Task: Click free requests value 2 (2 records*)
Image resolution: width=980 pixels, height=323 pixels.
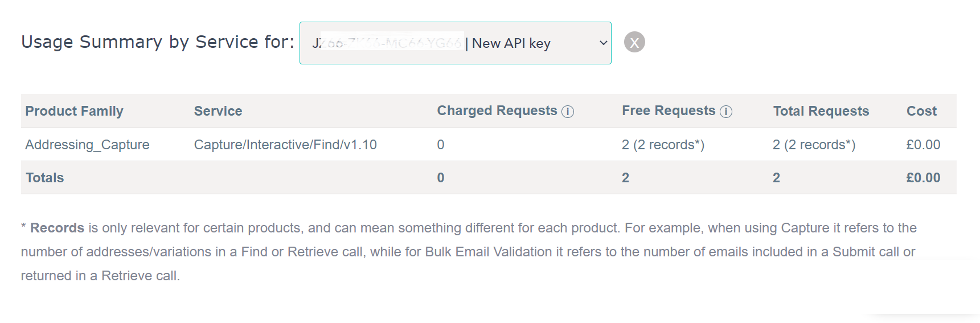Action: pos(663,145)
